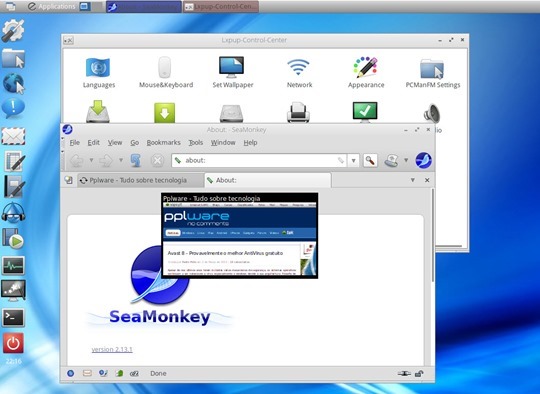Viewport: 540px width, 394px height.
Task: Open Mouse&Keyboard settings in Control Center
Action: tap(166, 73)
